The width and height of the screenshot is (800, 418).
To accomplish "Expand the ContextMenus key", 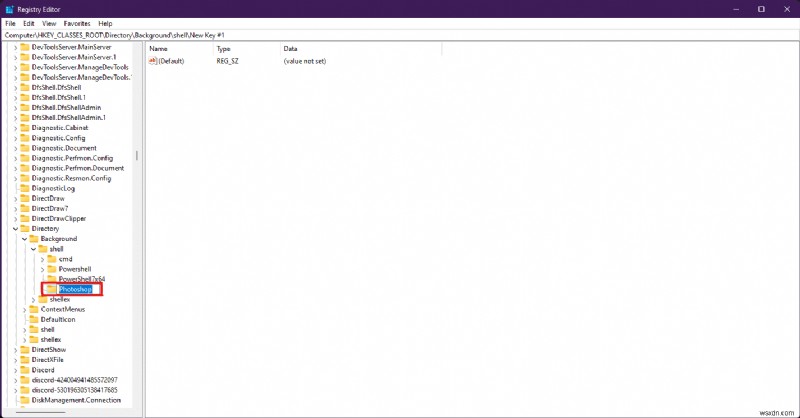I will pyautogui.click(x=24, y=310).
